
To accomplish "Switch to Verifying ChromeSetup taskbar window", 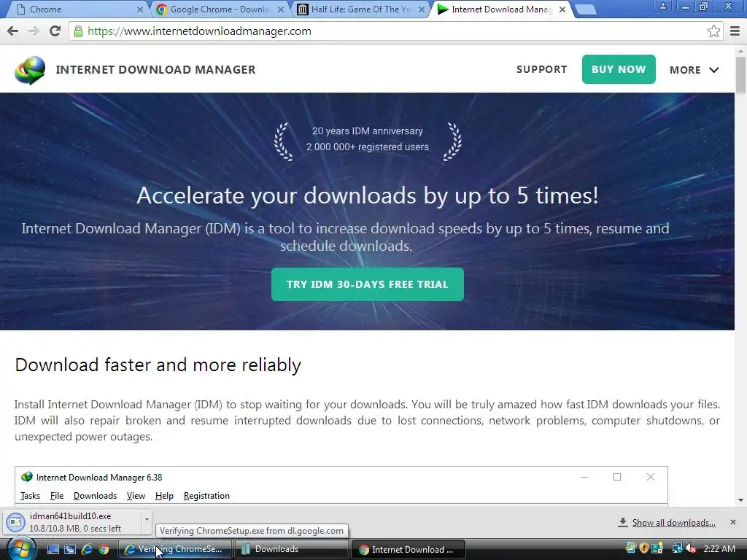I will (x=175, y=550).
